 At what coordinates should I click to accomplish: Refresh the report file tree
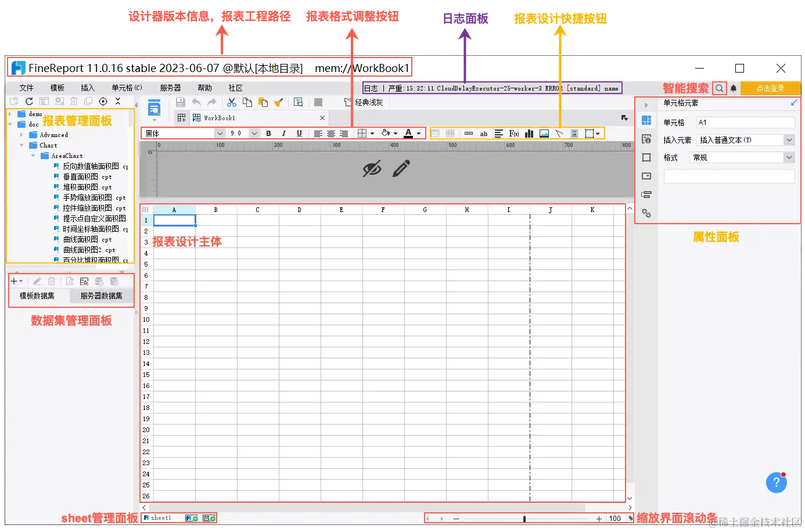pyautogui.click(x=29, y=101)
